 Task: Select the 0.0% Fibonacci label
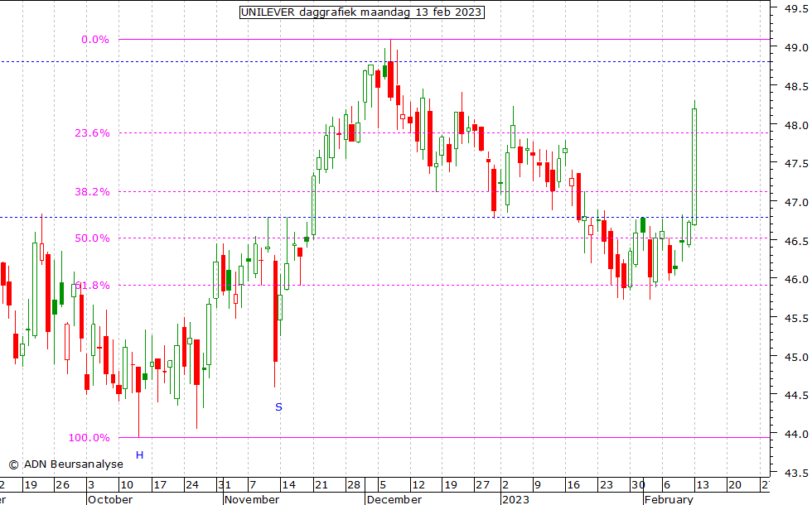[95, 40]
